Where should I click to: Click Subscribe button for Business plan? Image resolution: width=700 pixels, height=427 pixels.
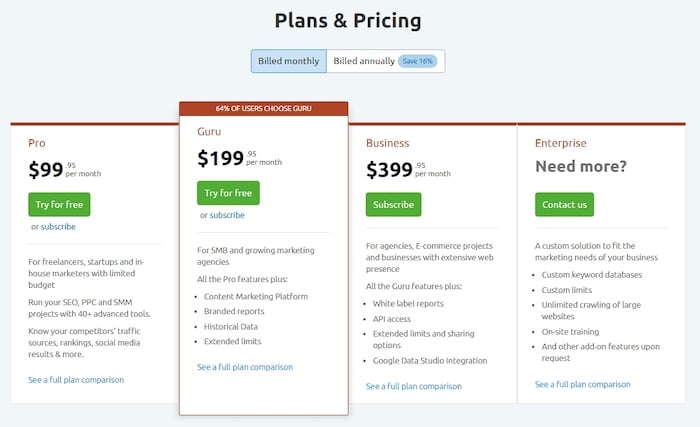point(393,204)
